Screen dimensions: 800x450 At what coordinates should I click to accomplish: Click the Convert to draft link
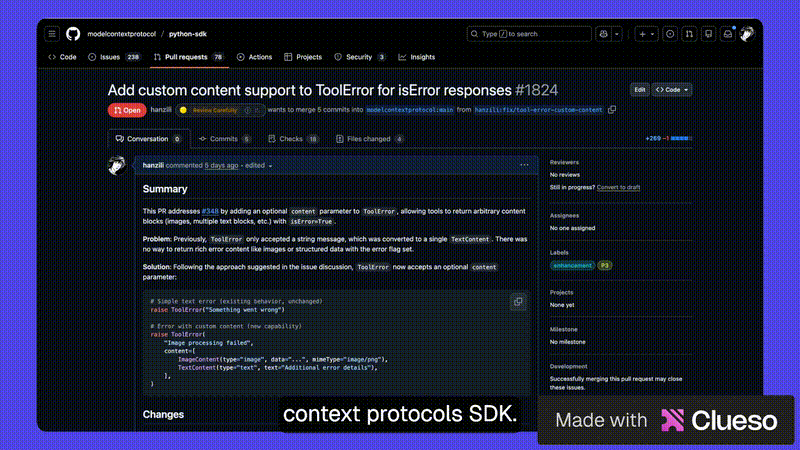coord(618,187)
